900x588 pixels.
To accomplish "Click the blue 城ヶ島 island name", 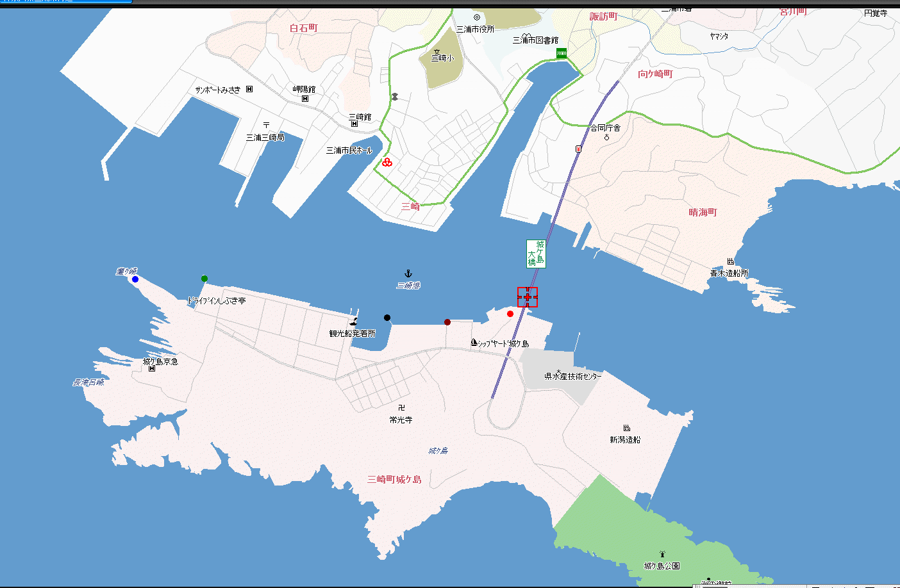I will pos(438,451).
